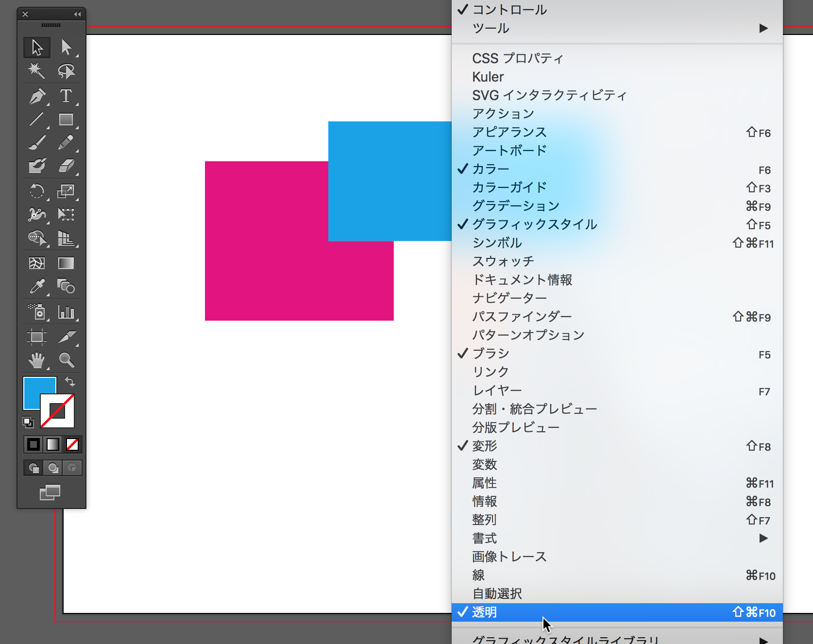Select the Artboard tool
This screenshot has height=644, width=813.
(37, 337)
